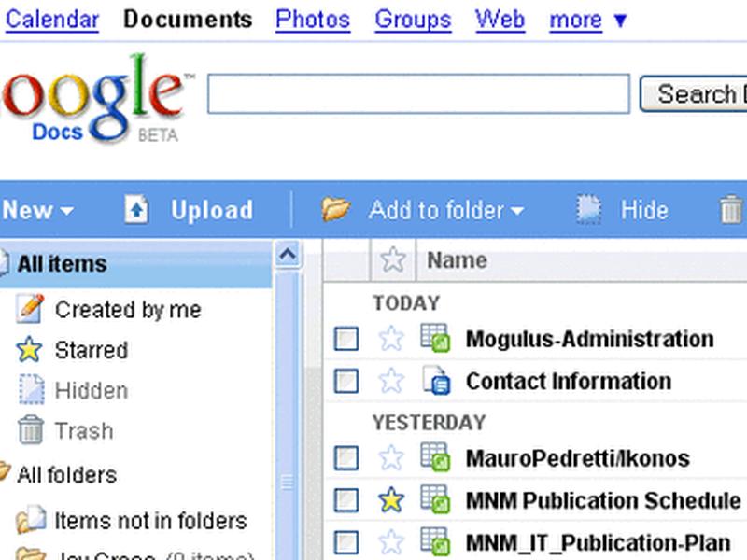Show Hidden items
Screen dimensions: 747x560
[92, 390]
